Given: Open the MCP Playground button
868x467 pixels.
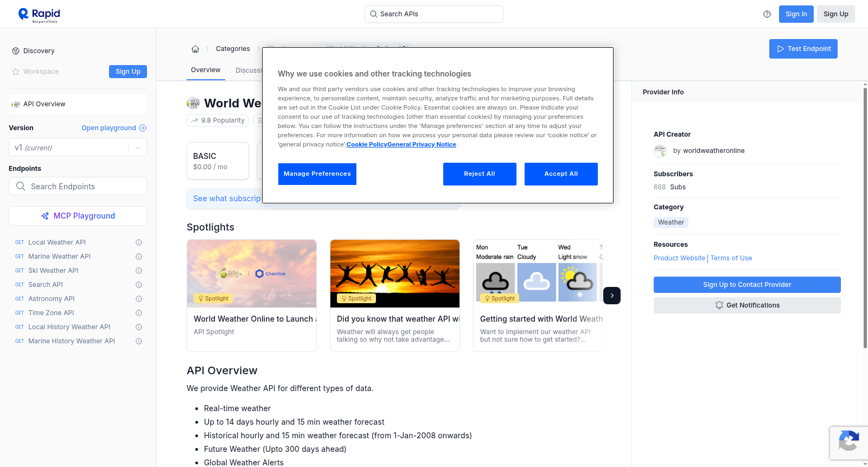Looking at the screenshot, I should pyautogui.click(x=78, y=216).
